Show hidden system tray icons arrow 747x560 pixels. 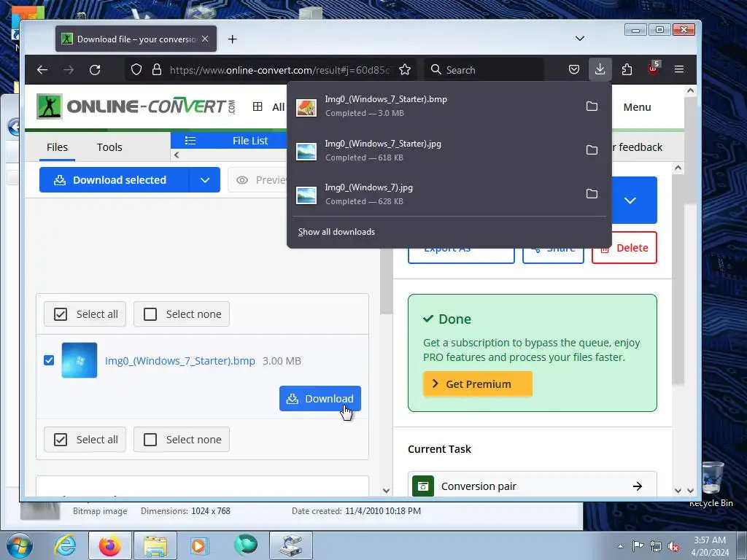[x=620, y=546]
